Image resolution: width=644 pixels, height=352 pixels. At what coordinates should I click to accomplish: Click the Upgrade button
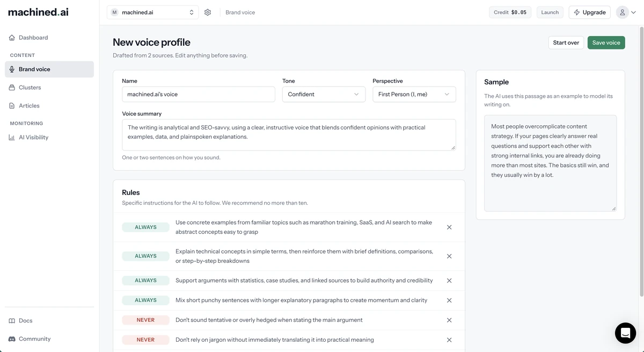590,12
